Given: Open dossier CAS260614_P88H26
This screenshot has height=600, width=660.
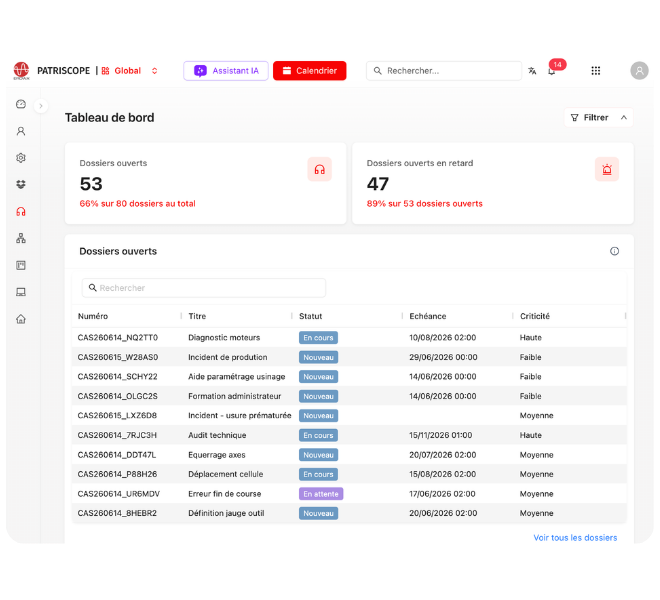Looking at the screenshot, I should click(x=117, y=475).
